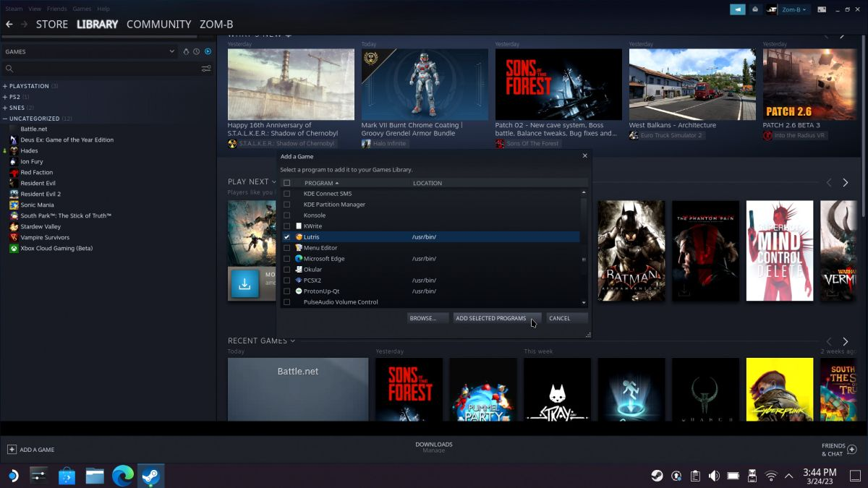Click the ready-to-play blue filter icon
The height and width of the screenshot is (488, 868).
coord(208,51)
